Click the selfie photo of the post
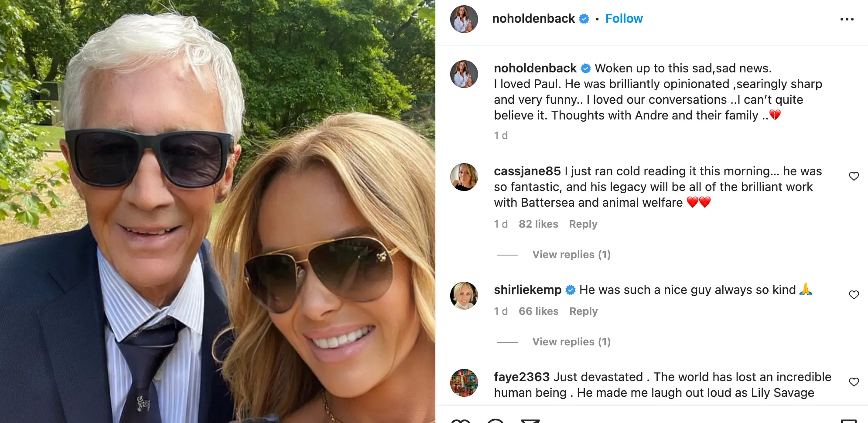The image size is (868, 423). (x=218, y=211)
